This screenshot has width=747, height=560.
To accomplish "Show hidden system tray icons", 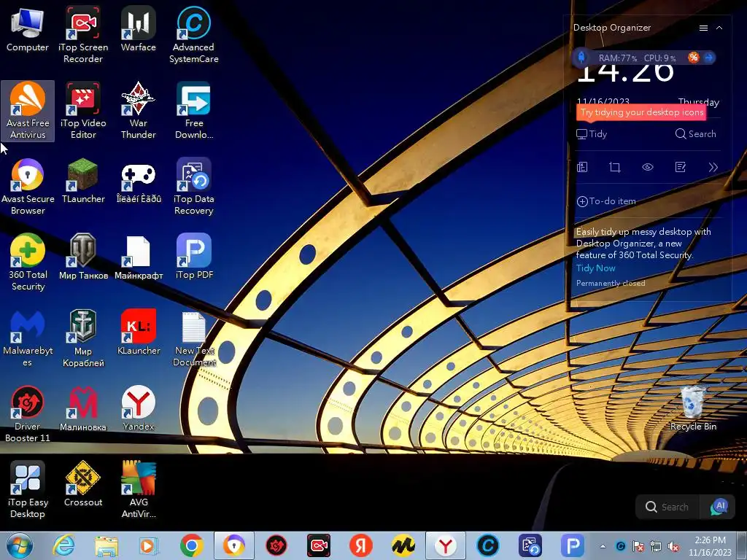I will pos(603,546).
